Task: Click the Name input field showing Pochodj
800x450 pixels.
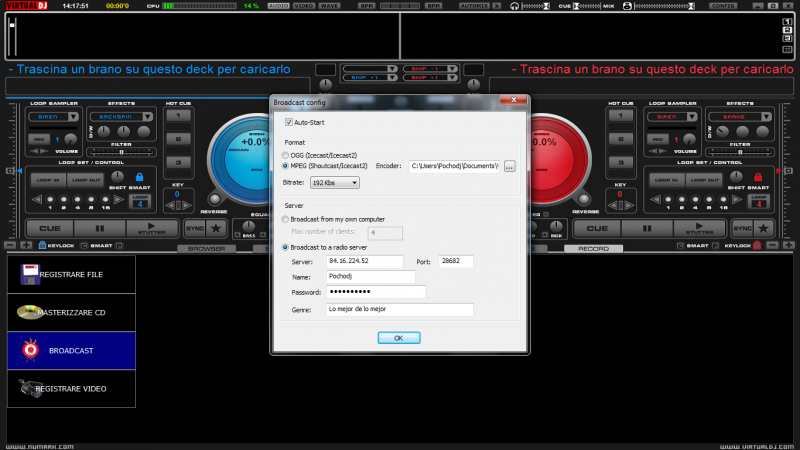Action: point(370,277)
